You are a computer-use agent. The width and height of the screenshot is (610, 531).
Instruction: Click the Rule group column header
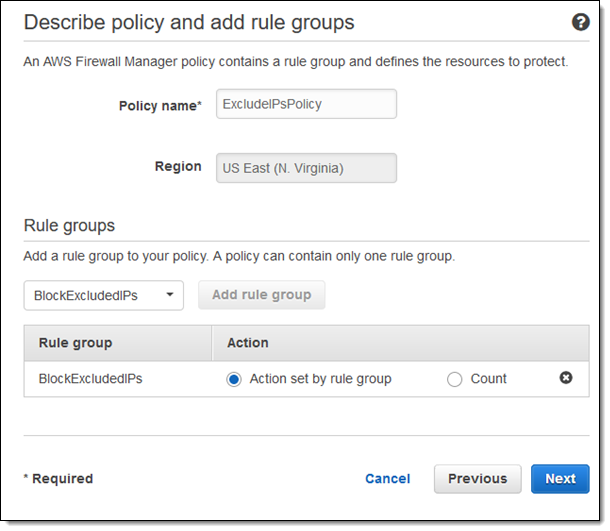(76, 343)
